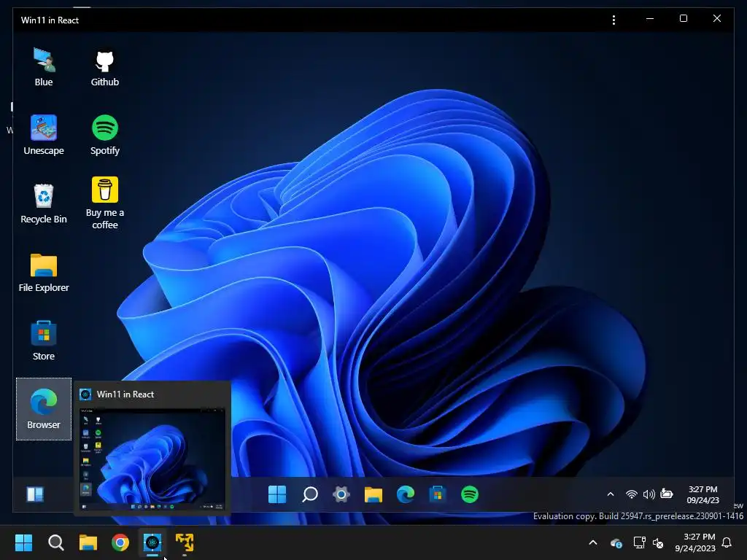
Task: Click the Win11 in React preview thumbnail
Action: point(152,459)
